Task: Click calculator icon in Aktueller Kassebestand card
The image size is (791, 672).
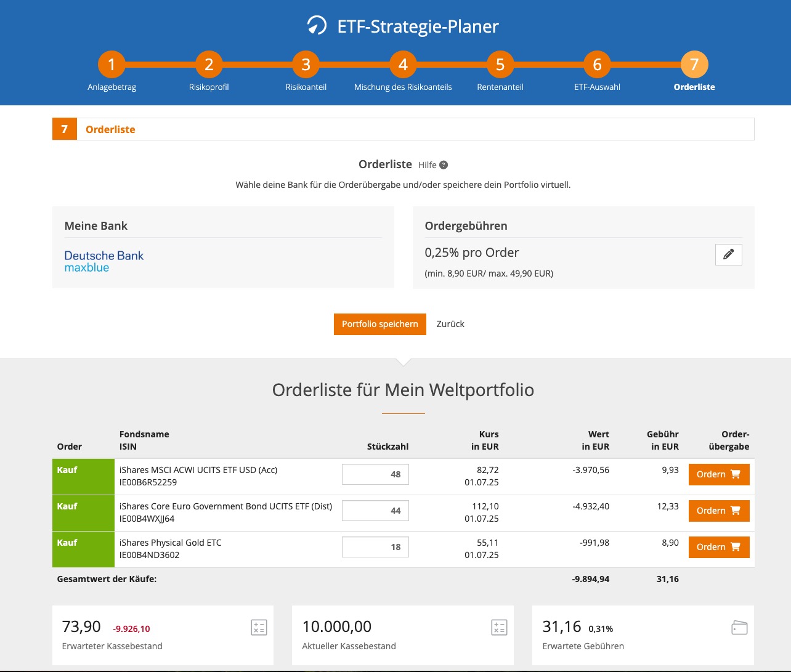Action: point(499,628)
